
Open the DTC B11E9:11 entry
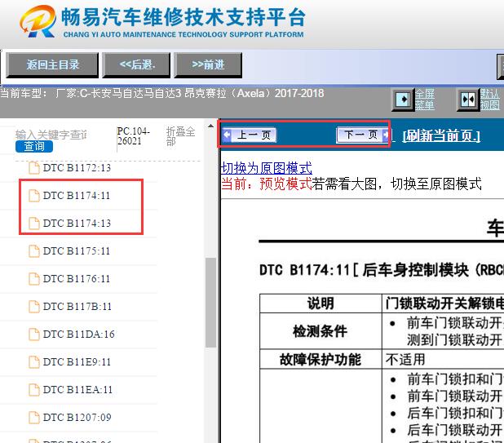click(x=77, y=361)
